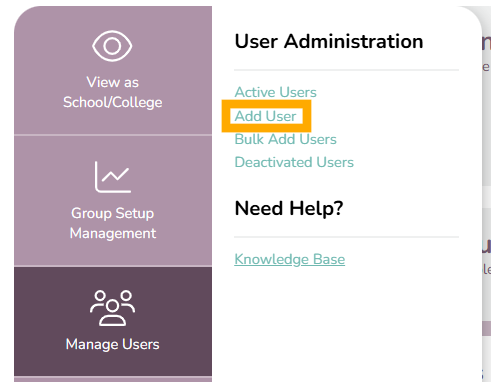491x382 pixels.
Task: View the Deactivated Users list
Action: point(294,162)
